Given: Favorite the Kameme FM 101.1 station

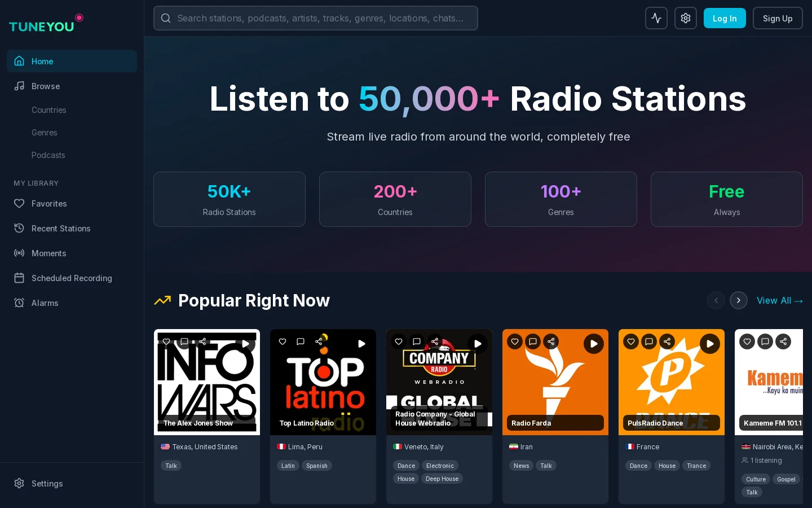Looking at the screenshot, I should (747, 341).
